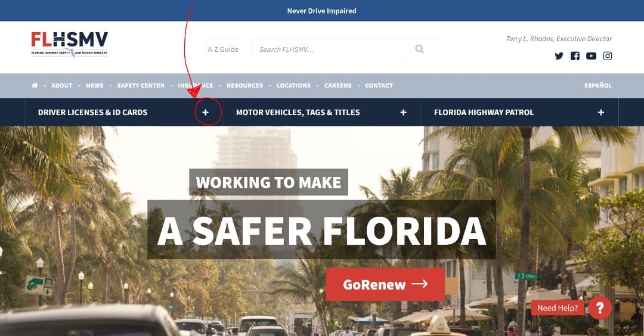
Task: Expand Florida Highway Patrol plus
Action: pos(601,113)
